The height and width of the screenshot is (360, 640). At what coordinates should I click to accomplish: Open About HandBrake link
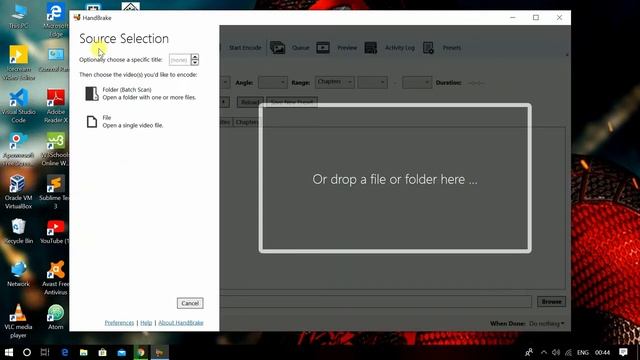pyautogui.click(x=181, y=322)
